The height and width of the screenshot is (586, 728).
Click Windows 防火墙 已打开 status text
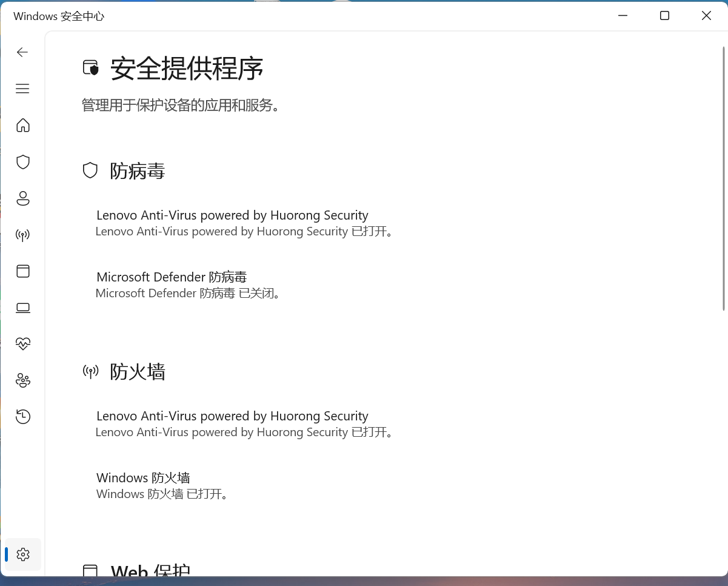pyautogui.click(x=162, y=494)
